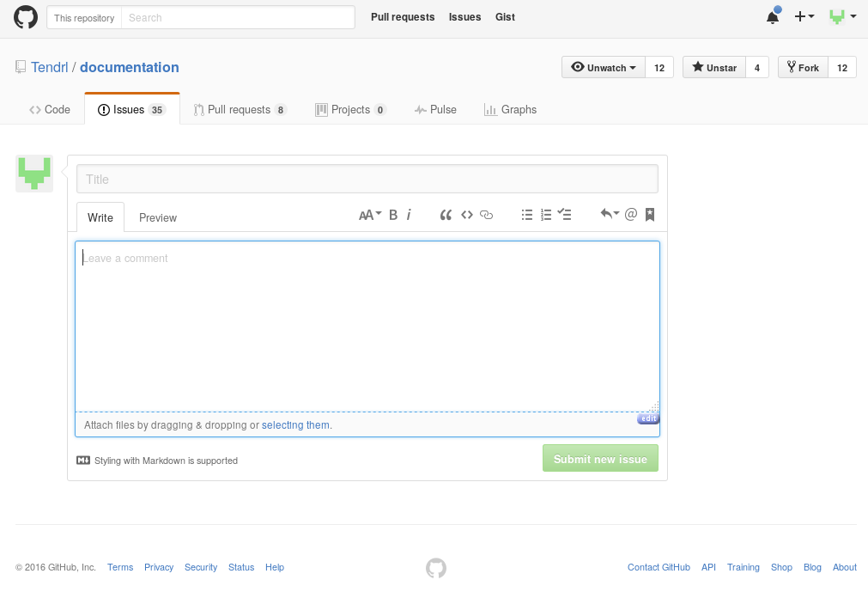Open the Projects tab
868x592 pixels.
pyautogui.click(x=350, y=110)
